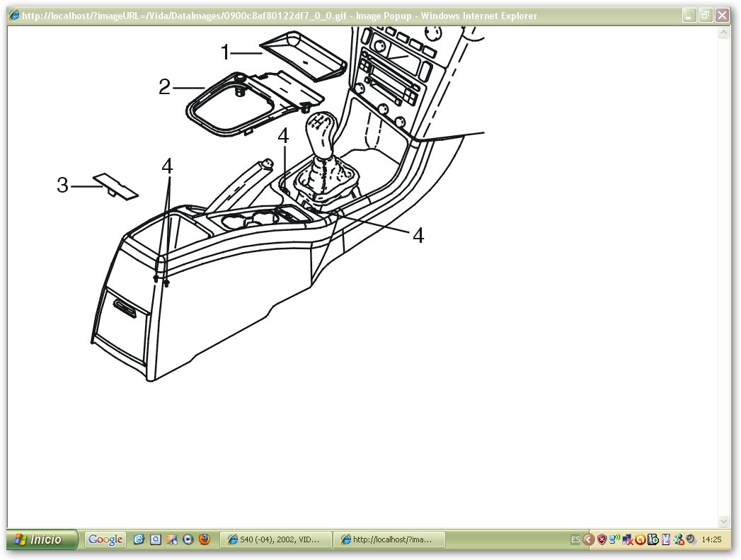Minimize the Image Popup window
The image size is (741, 560).
click(x=689, y=16)
